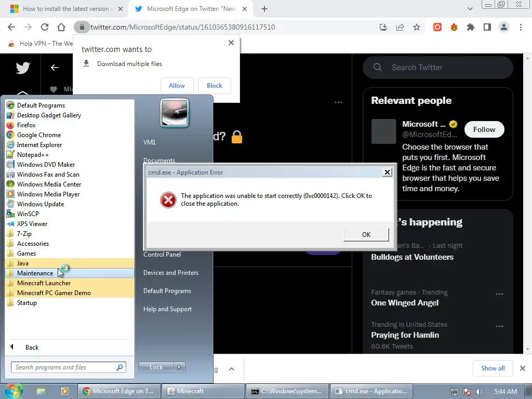Open the Praying for Hamlin trend
Image resolution: width=532 pixels, height=399 pixels.
point(405,335)
